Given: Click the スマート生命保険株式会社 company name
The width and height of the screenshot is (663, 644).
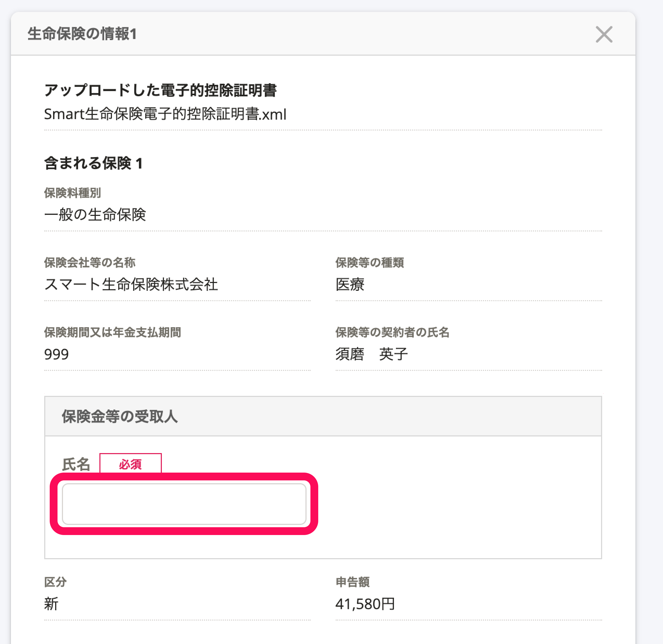Looking at the screenshot, I should pyautogui.click(x=131, y=284).
